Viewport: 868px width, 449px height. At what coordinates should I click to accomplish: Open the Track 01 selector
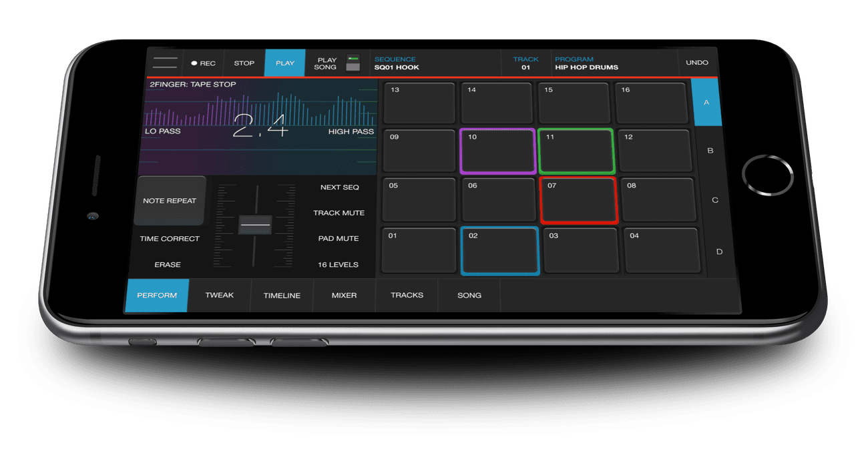525,63
